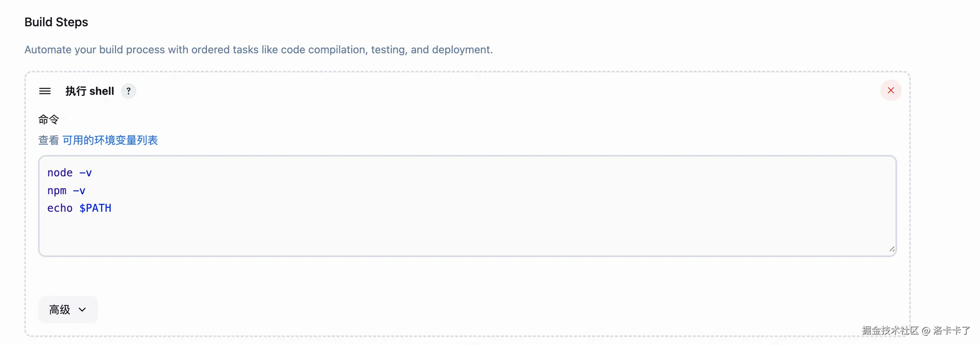Image resolution: width=980 pixels, height=345 pixels.
Task: Grab the build step reorder handle icon
Action: click(x=45, y=91)
